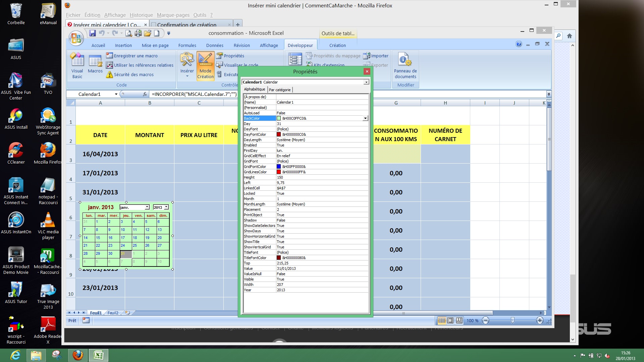
Task: Select the TitleFontColor property row
Action: [306, 258]
